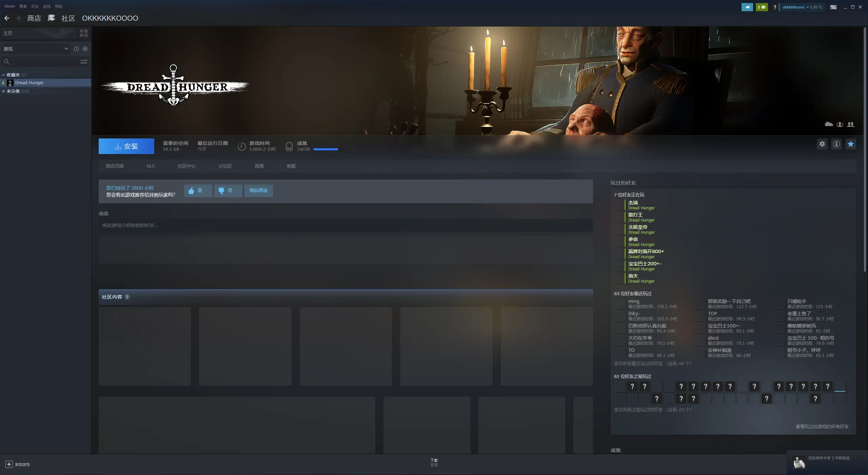Viewport: 868px width, 475px height.
Task: Go back with the left arrow
Action: 7,18
